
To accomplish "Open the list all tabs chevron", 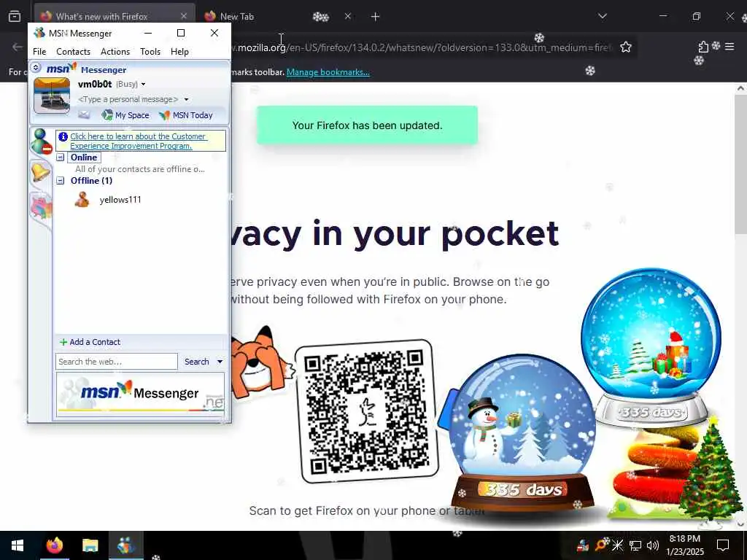I will [x=603, y=16].
